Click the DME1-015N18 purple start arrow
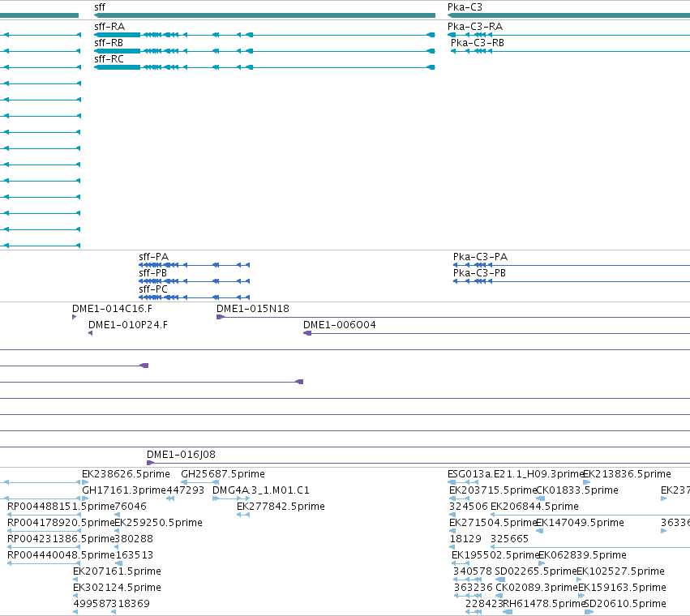The height and width of the screenshot is (616, 690). pos(221,317)
